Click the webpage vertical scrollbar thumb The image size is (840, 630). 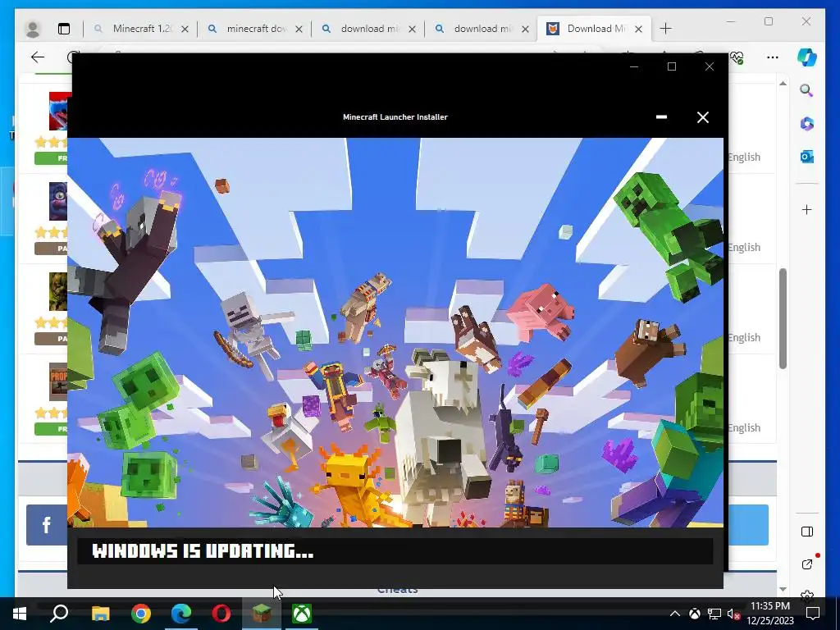click(783, 319)
